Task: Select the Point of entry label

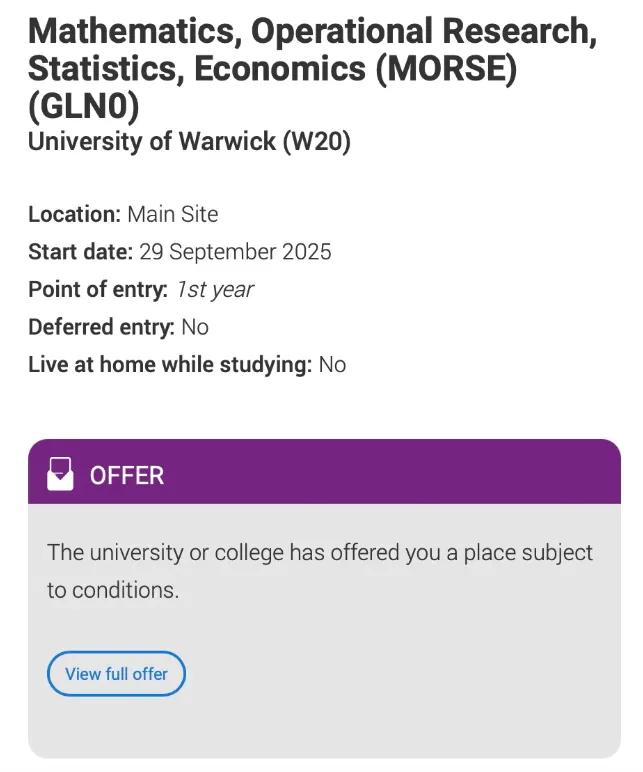Action: pyautogui.click(x=98, y=290)
